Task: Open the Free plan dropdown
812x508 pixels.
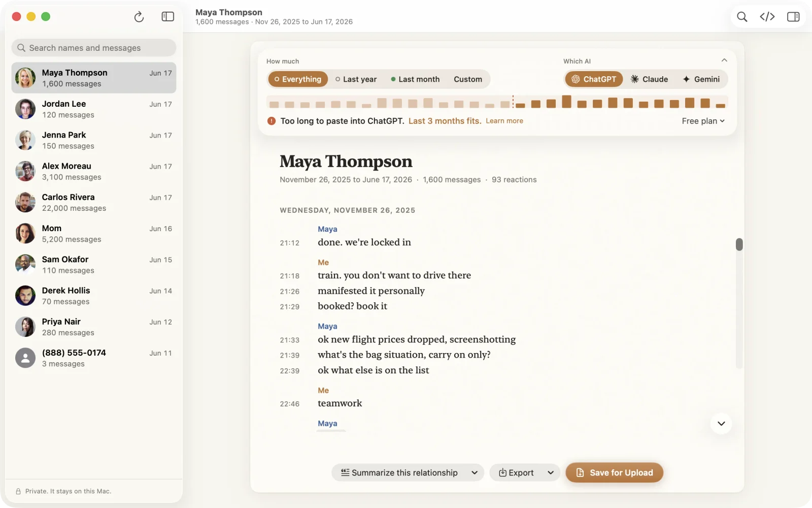Action: tap(703, 121)
